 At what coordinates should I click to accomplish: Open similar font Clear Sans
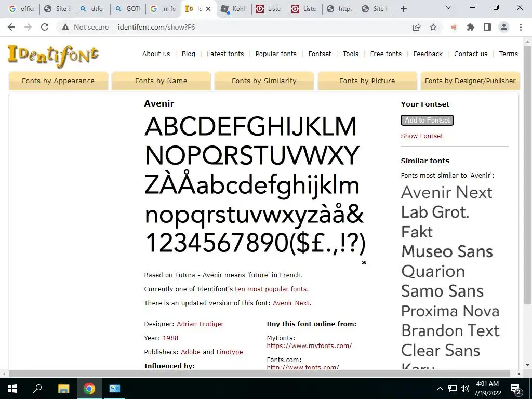pos(441,350)
